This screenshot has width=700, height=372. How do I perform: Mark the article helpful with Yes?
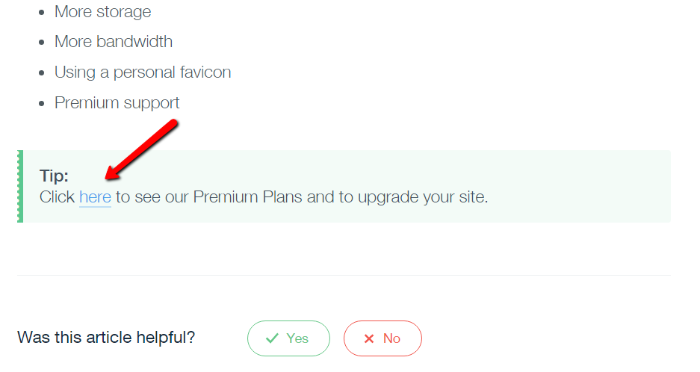(288, 339)
